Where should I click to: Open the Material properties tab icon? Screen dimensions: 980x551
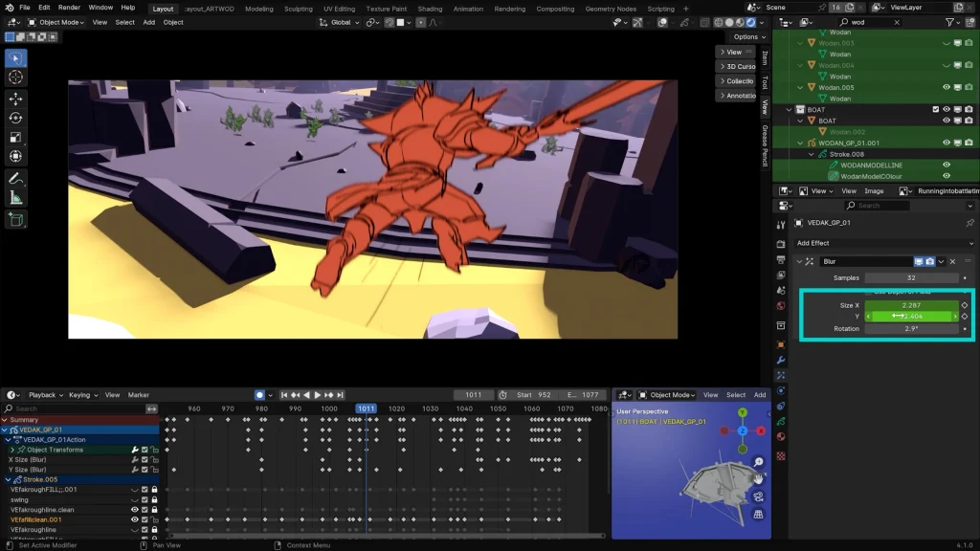click(x=781, y=437)
